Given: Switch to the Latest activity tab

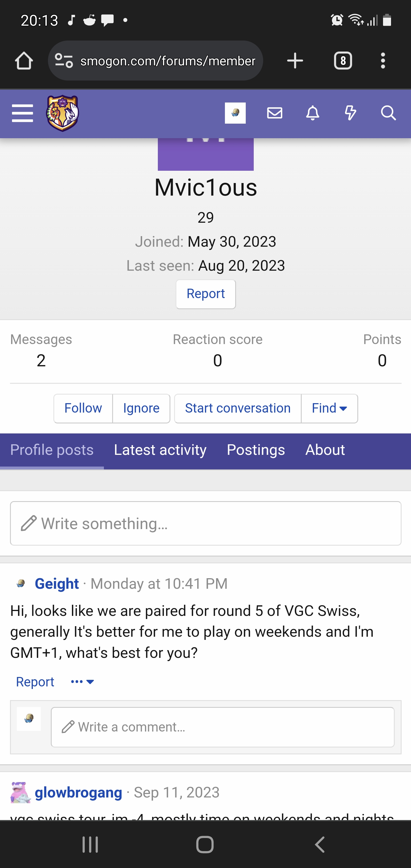Looking at the screenshot, I should pyautogui.click(x=160, y=450).
